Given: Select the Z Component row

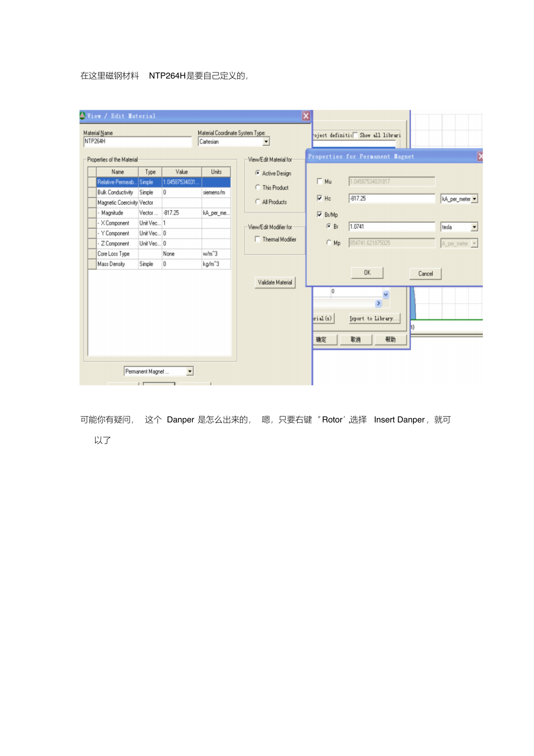Looking at the screenshot, I should pyautogui.click(x=159, y=244).
